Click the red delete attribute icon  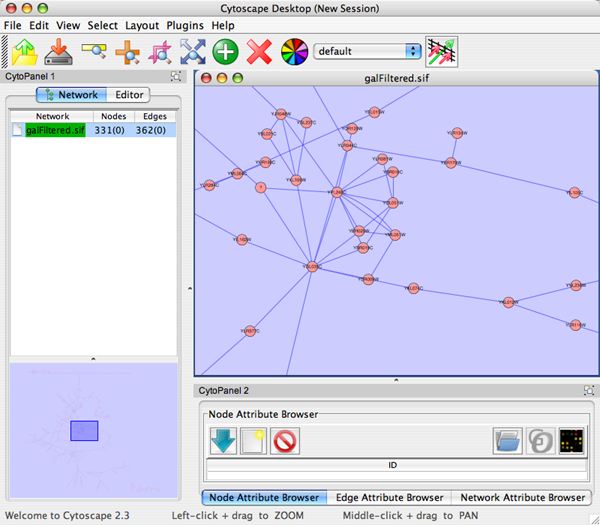tap(285, 441)
